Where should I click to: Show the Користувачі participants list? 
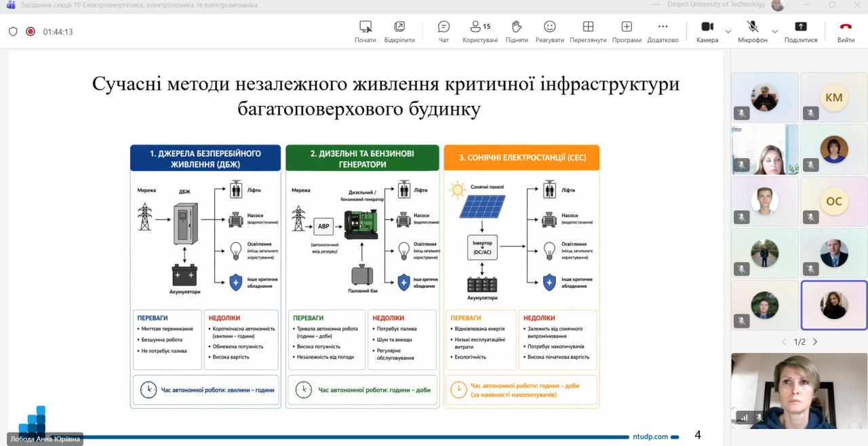479,31
